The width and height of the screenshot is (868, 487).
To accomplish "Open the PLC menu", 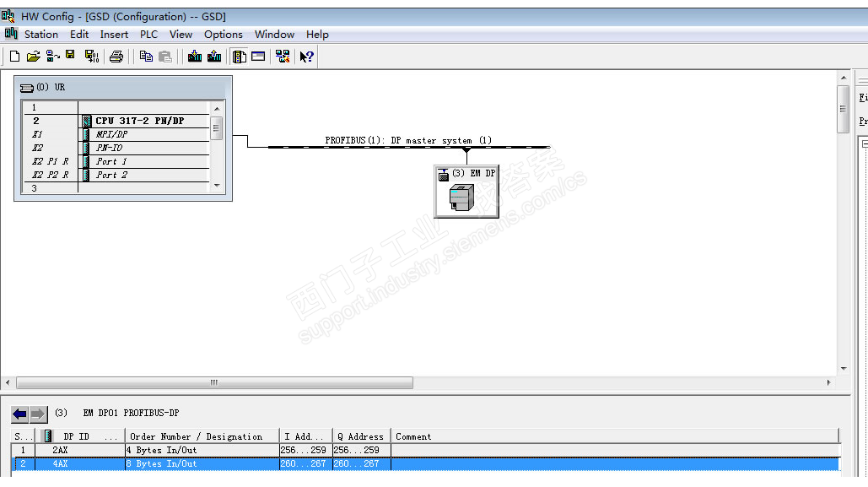I will click(148, 35).
